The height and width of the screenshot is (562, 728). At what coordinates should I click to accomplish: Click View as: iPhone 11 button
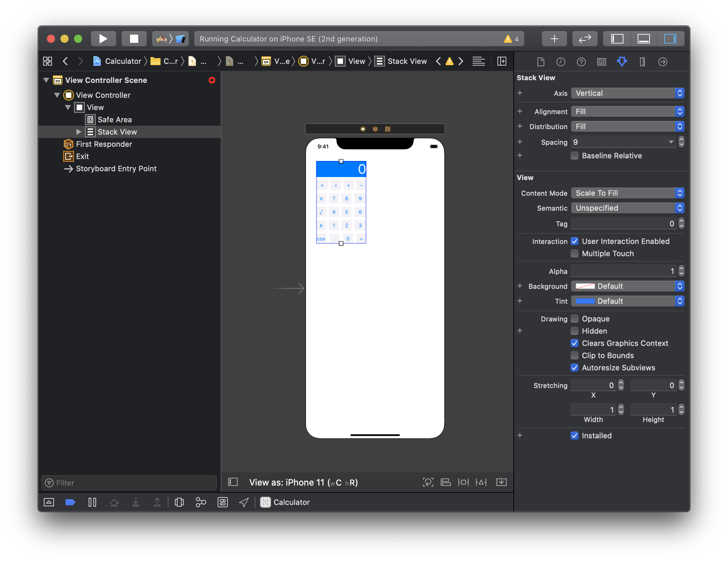[x=303, y=482]
